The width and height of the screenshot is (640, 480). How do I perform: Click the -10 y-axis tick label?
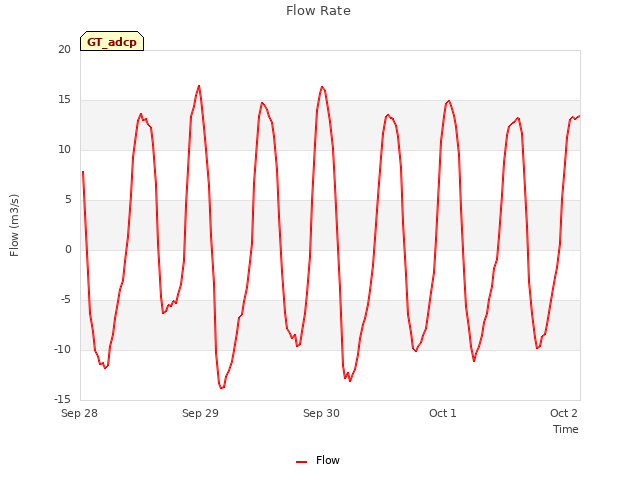(62, 349)
